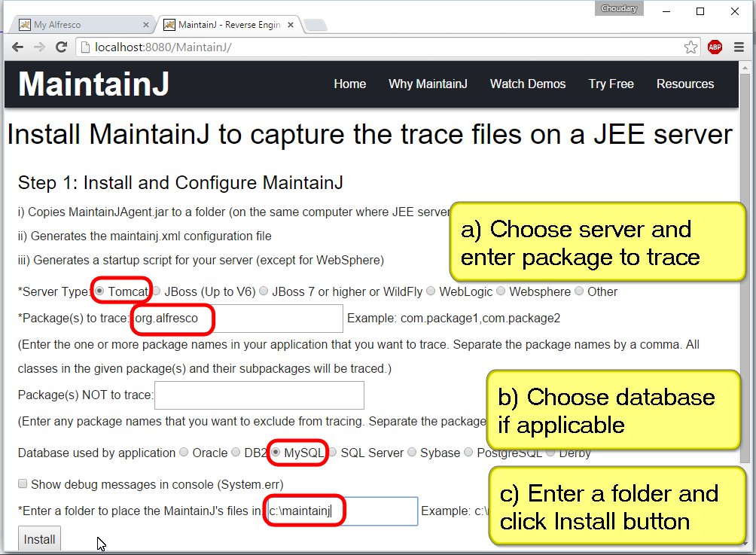
Task: Go to the Resources menu
Action: tap(684, 84)
